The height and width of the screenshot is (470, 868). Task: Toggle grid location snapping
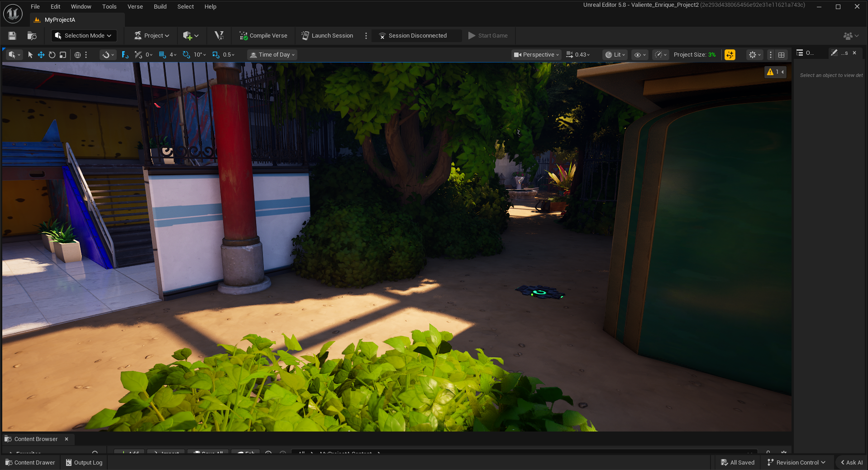[x=162, y=55]
